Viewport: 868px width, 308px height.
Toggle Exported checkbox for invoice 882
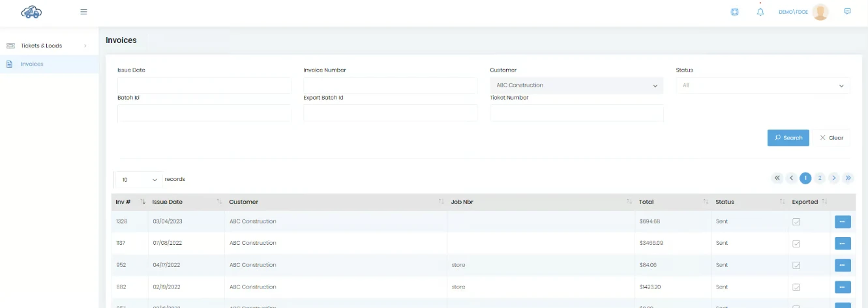click(796, 287)
